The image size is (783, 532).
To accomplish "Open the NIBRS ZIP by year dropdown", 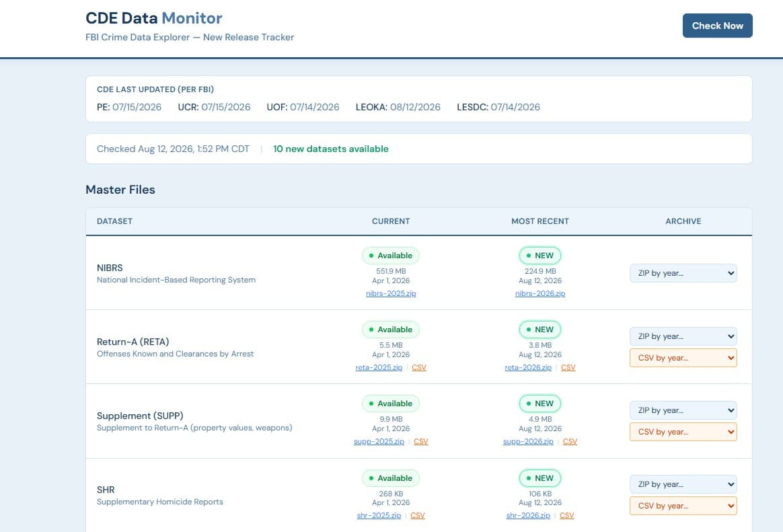I will tap(683, 273).
